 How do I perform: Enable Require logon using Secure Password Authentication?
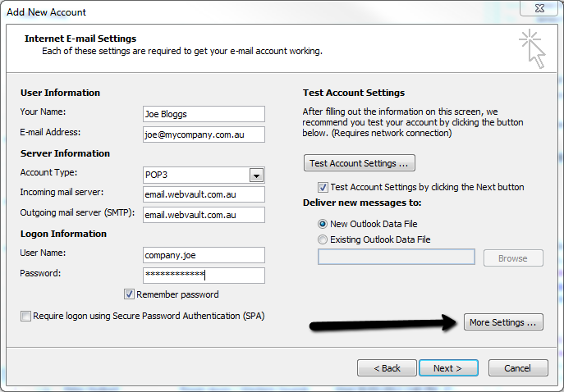(x=26, y=316)
